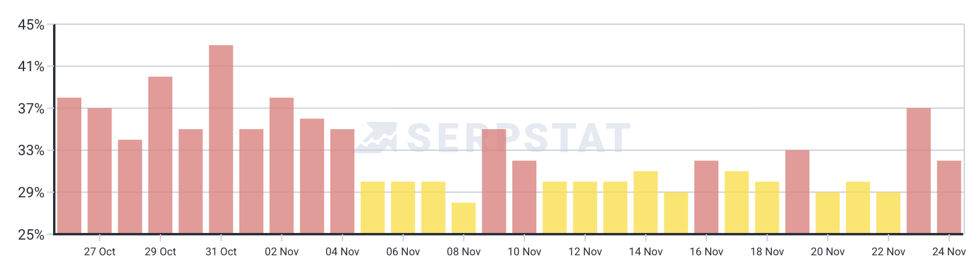Click the tallest bar on 31 Oct
The image size is (980, 274).
[221, 139]
